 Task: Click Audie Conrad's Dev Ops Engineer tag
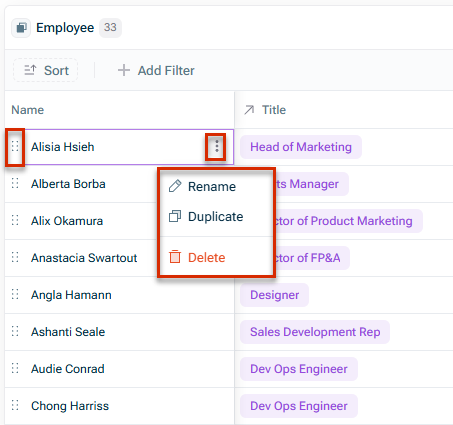pyautogui.click(x=299, y=369)
